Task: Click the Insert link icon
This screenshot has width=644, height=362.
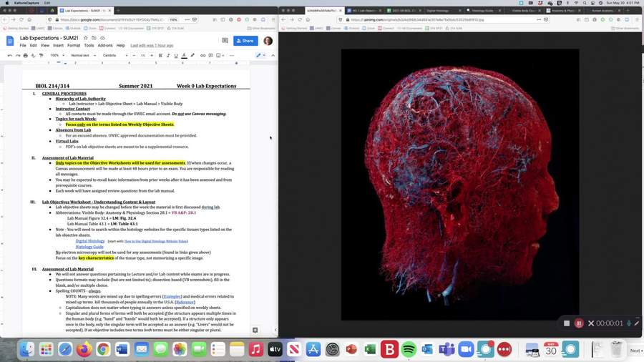Action: (203, 55)
